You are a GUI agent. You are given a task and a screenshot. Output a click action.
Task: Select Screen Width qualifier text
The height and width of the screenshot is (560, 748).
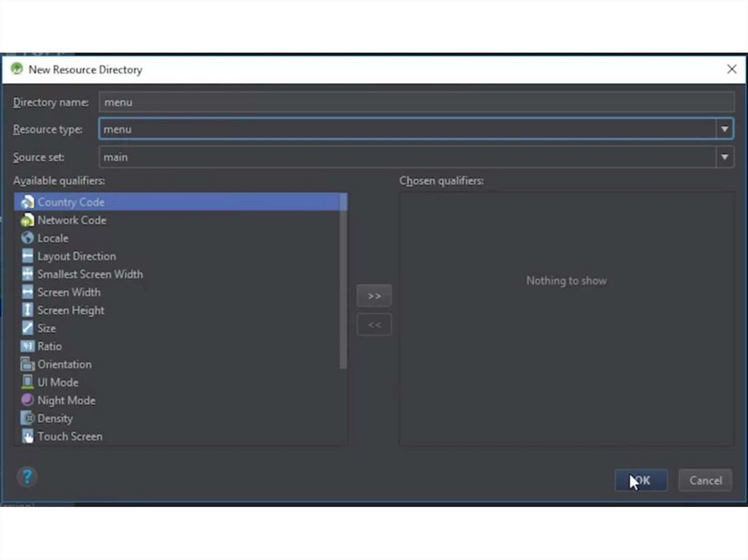coord(69,292)
